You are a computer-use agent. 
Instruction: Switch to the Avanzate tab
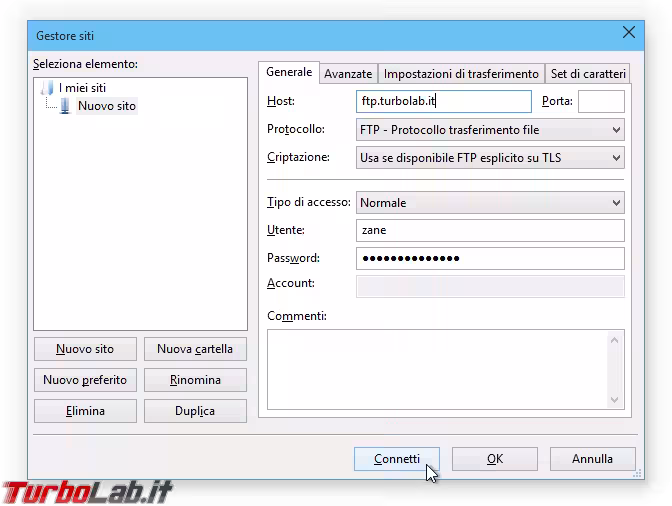348,74
